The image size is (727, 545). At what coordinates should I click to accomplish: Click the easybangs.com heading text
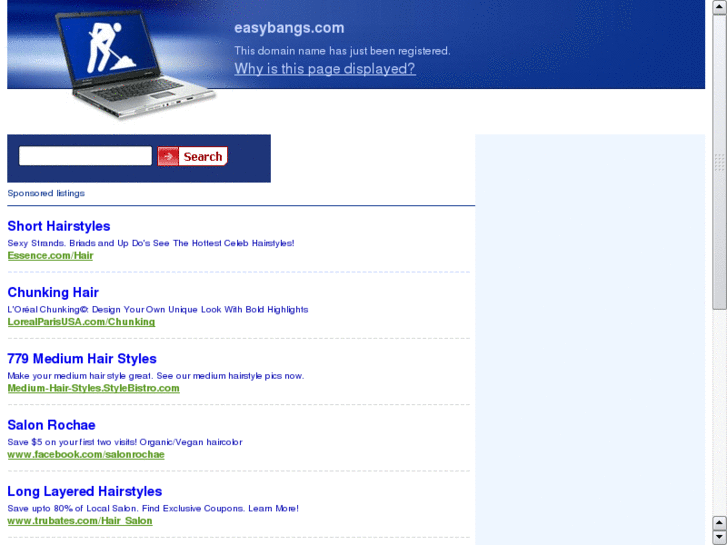pyautogui.click(x=289, y=28)
